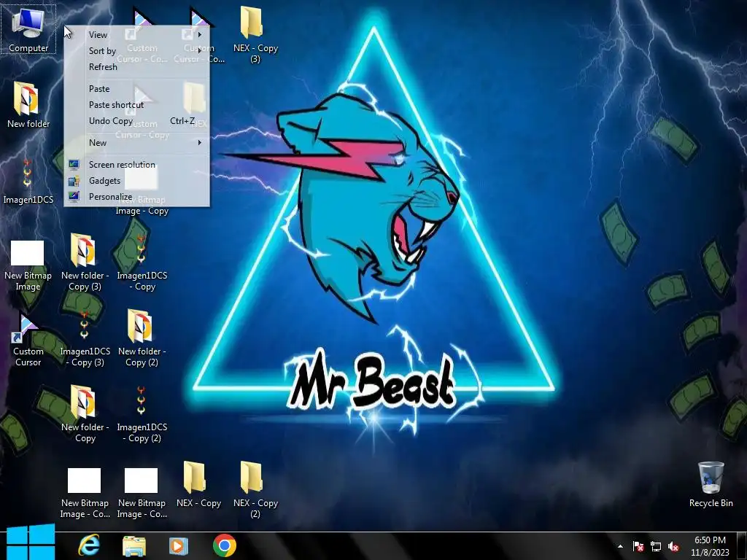This screenshot has width=747, height=560.
Task: Click the taskbar clock showing 6:50 PM
Action: pos(710,546)
